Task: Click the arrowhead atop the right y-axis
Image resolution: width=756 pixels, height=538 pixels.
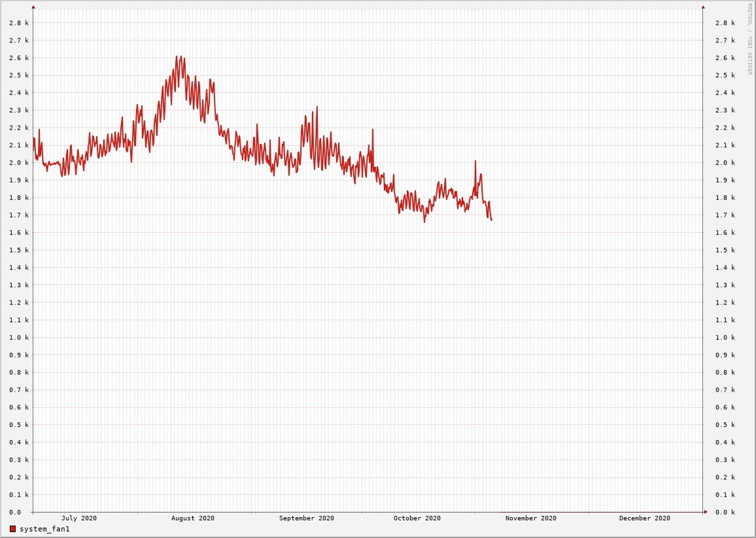Action: click(x=703, y=7)
